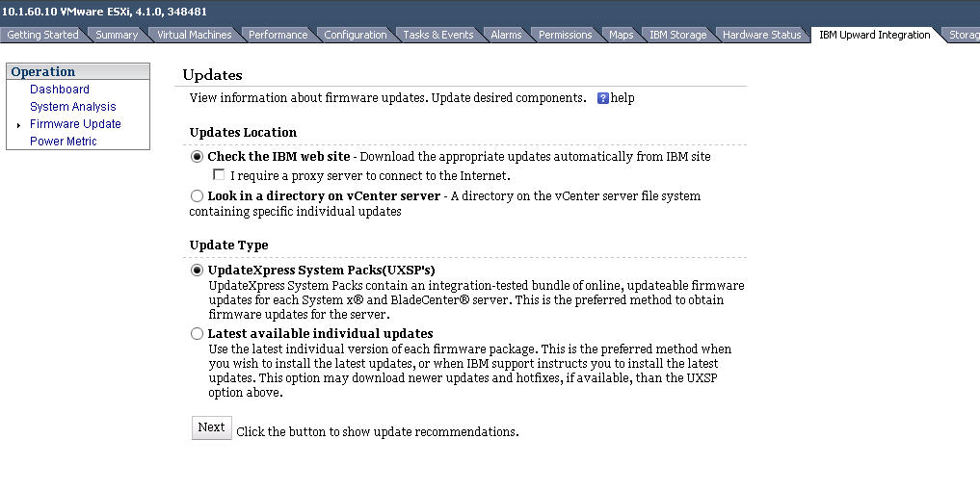Open Power Metric in the sidebar
980x491 pixels.
[64, 142]
